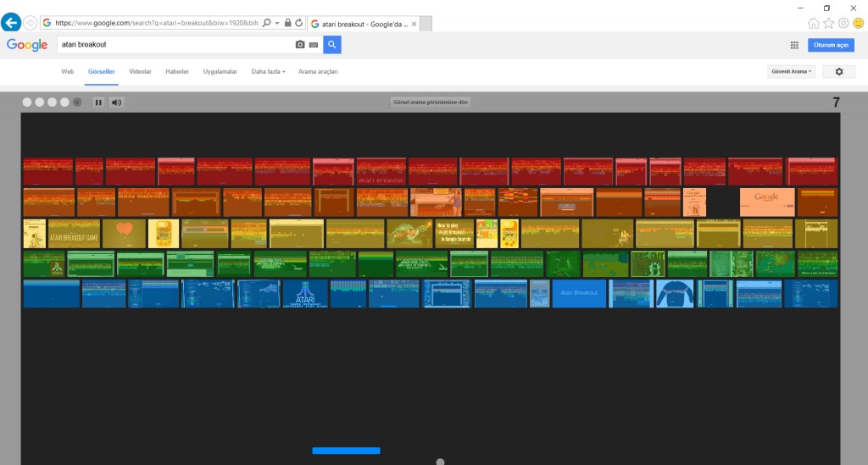The height and width of the screenshot is (465, 868).
Task: Switch to the Web tab
Action: coord(68,71)
